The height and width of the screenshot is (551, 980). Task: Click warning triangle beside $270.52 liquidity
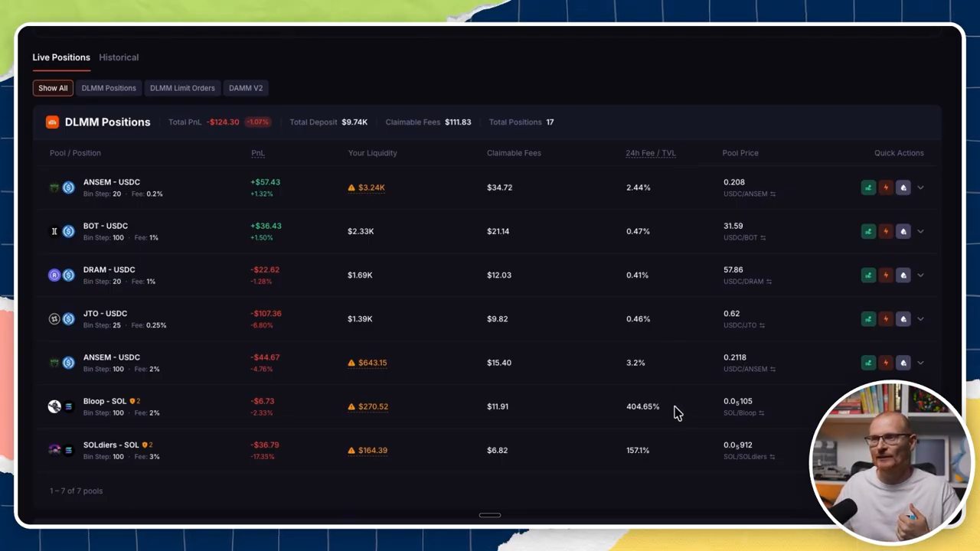coord(351,406)
